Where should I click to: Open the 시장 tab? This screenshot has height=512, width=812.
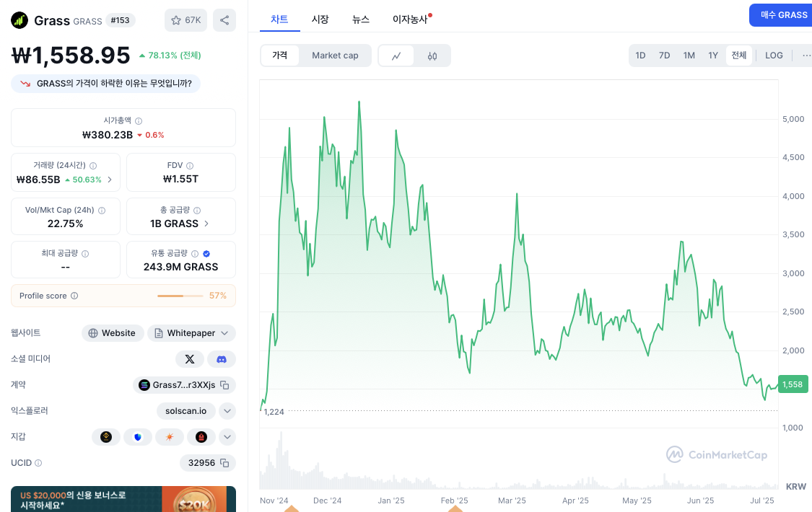pyautogui.click(x=320, y=19)
